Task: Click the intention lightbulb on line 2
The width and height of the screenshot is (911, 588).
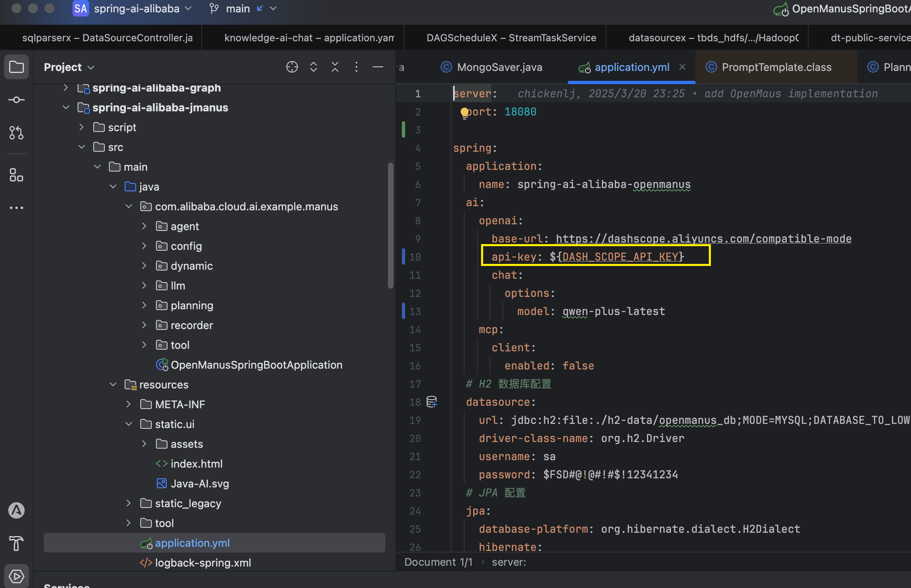Action: coord(465,112)
